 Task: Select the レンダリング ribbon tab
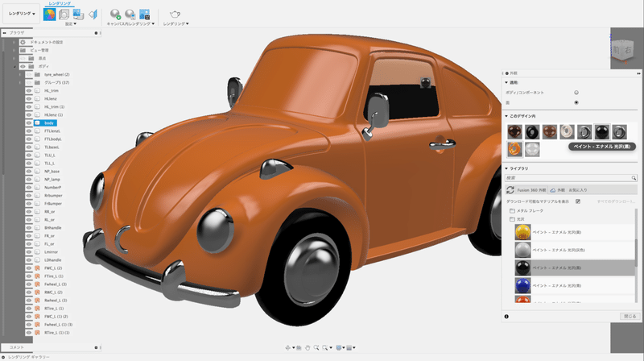click(x=60, y=3)
